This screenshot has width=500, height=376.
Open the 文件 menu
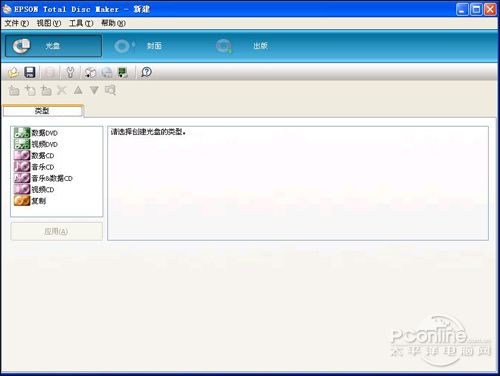(17, 23)
